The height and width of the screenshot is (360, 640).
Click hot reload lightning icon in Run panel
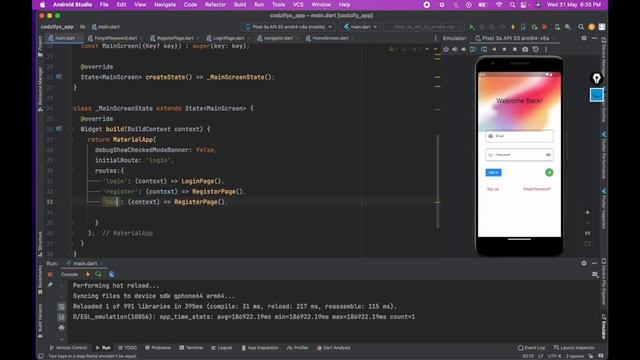tap(87, 275)
